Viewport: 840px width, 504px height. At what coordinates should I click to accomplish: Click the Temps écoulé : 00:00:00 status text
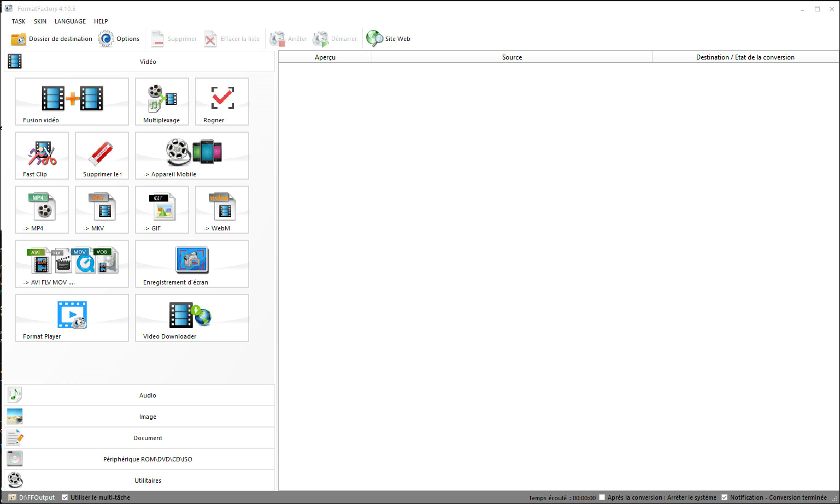[x=562, y=498]
